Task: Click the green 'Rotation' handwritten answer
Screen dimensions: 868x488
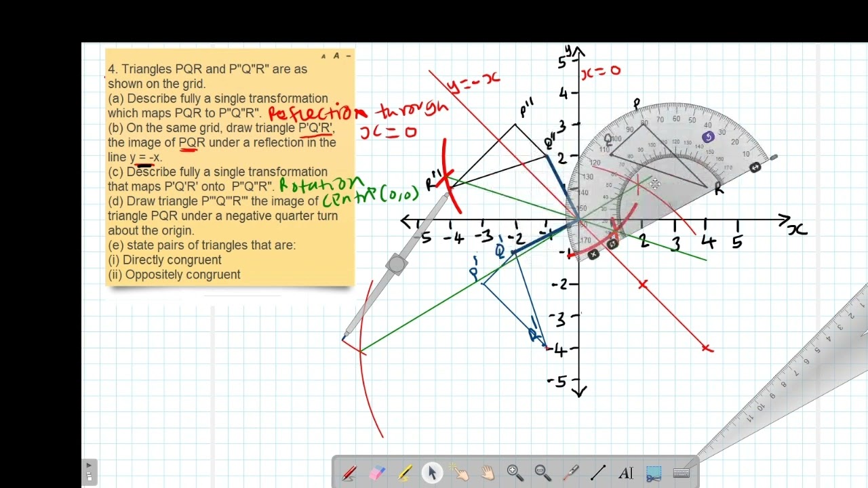Action: tap(322, 184)
